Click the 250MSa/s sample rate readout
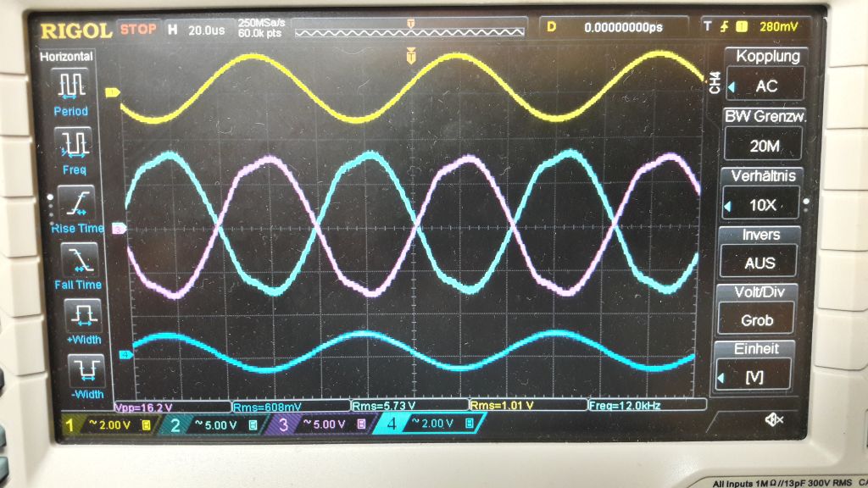Image resolution: width=868 pixels, height=488 pixels. pos(261,23)
